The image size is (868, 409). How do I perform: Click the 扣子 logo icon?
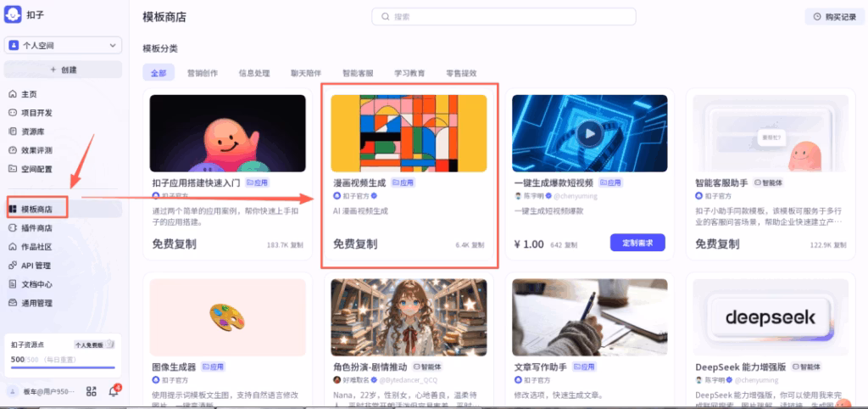(13, 14)
